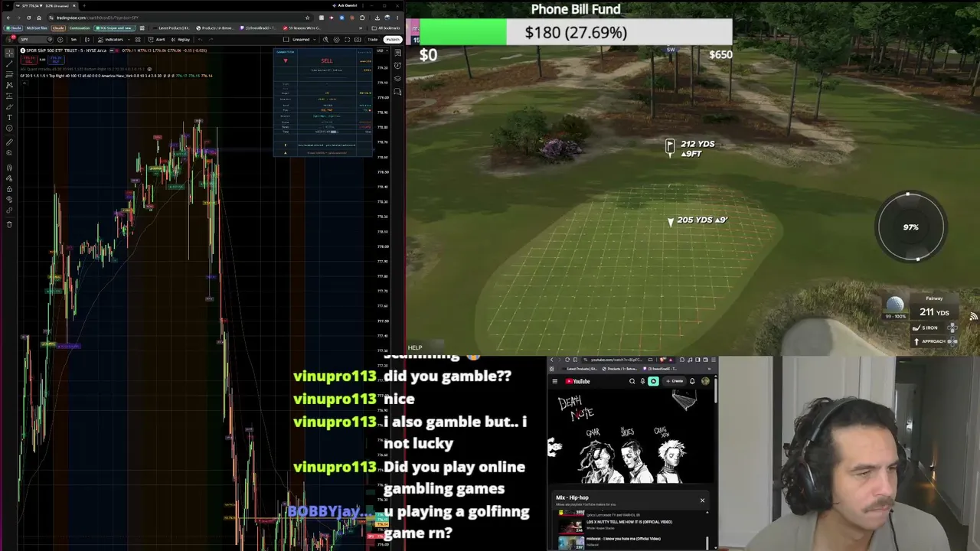Open the Fibonacci and Gann tools

tap(9, 74)
